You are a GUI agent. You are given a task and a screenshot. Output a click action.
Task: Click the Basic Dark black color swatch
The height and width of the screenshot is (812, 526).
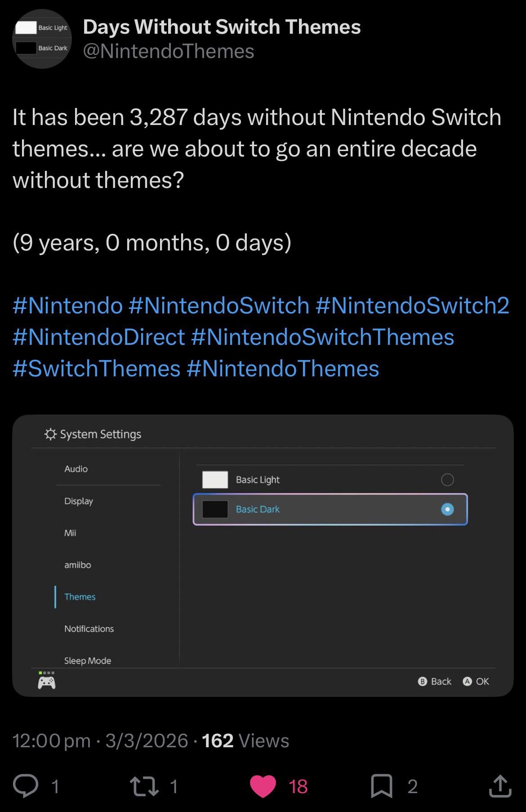pyautogui.click(x=215, y=509)
